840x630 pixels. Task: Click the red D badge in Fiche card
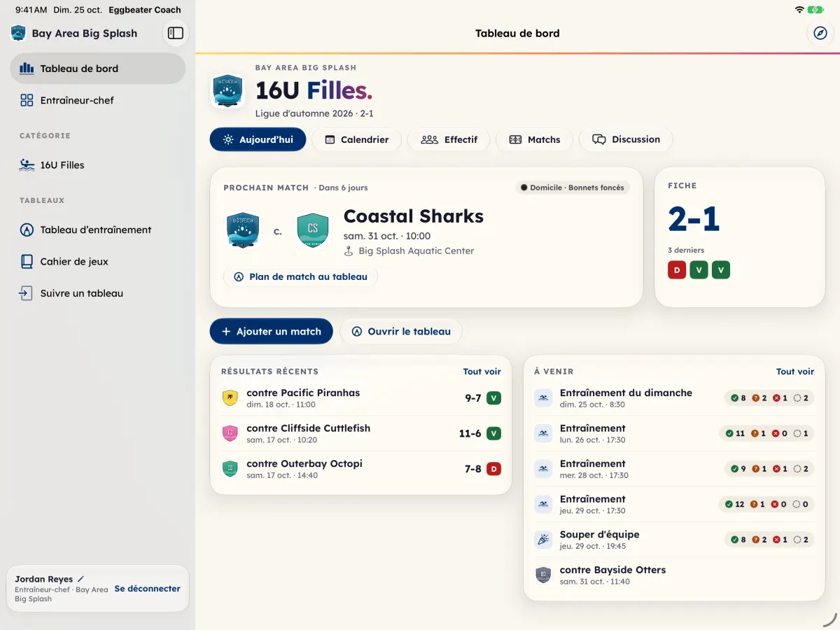pos(677,270)
